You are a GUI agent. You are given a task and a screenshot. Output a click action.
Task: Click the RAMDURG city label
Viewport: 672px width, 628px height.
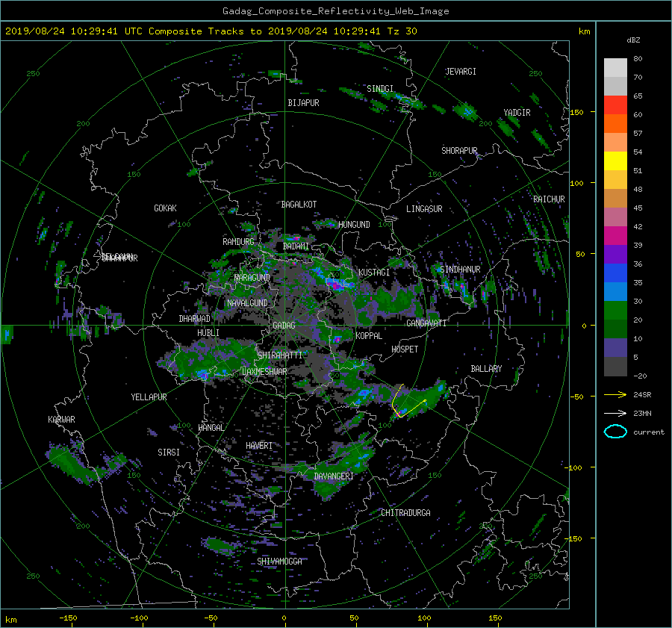[x=238, y=242]
